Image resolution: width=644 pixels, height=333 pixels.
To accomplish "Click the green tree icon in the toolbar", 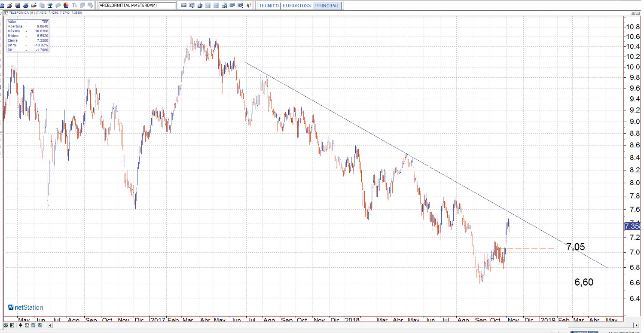I will pos(50,6).
